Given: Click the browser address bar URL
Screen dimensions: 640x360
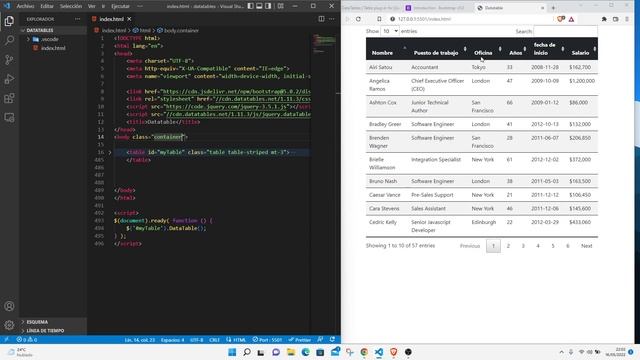Looking at the screenshot, I should coord(424,19).
